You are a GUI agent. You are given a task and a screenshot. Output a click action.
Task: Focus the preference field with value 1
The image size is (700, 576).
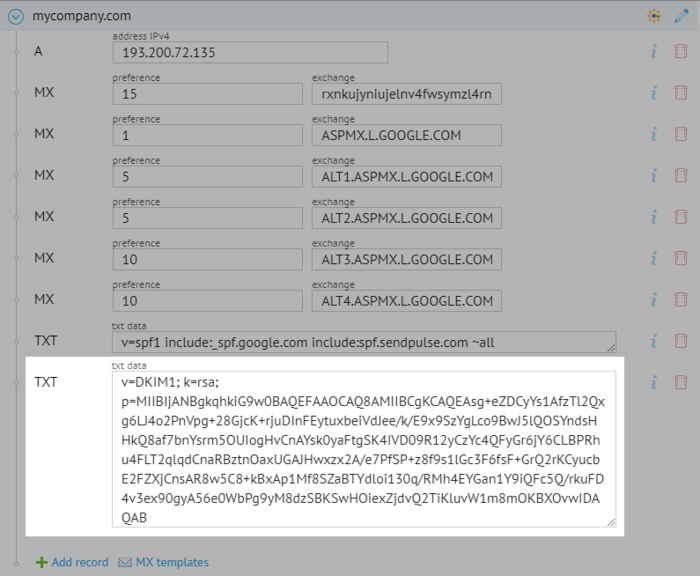click(x=208, y=135)
